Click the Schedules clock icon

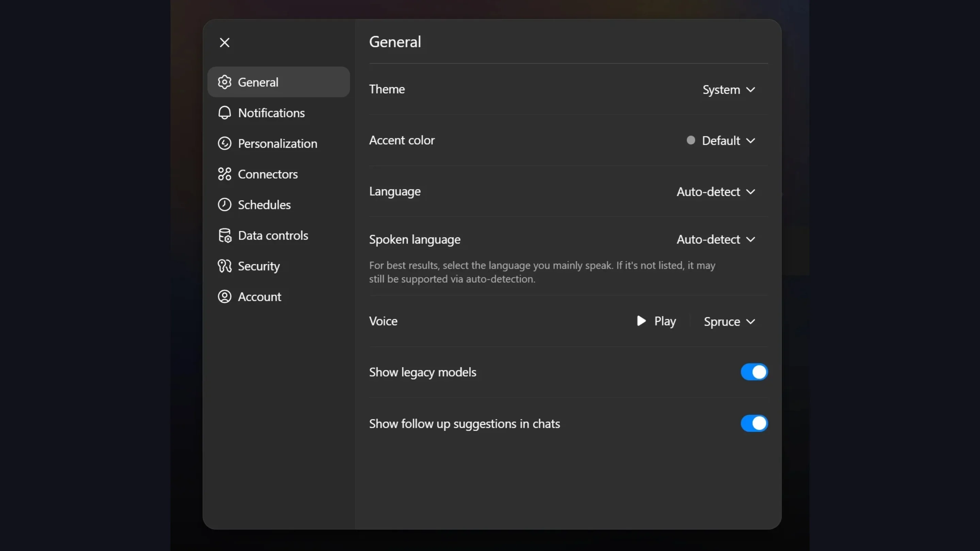click(225, 204)
